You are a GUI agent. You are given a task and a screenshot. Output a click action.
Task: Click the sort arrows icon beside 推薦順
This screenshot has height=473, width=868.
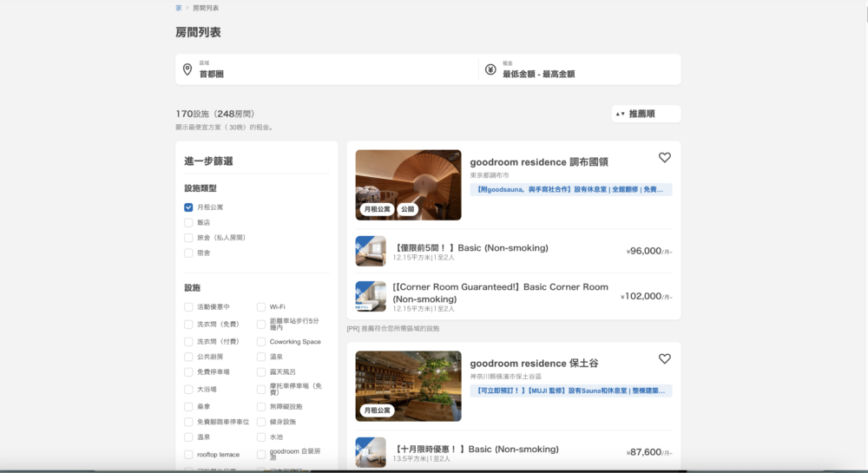coord(620,114)
